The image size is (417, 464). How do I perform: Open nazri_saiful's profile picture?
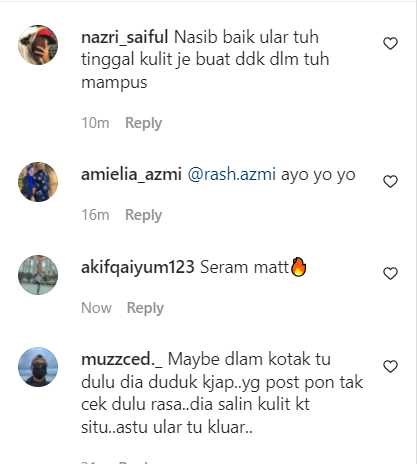click(38, 45)
